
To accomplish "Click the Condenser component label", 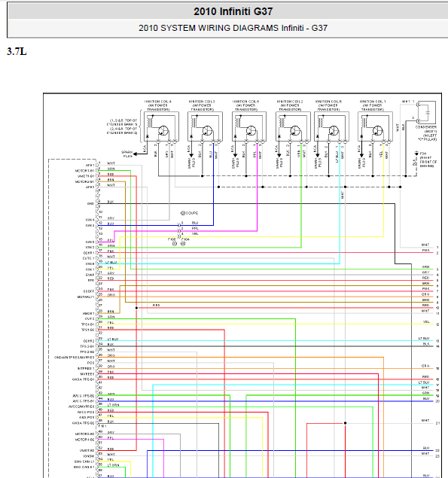I will coord(426,133).
